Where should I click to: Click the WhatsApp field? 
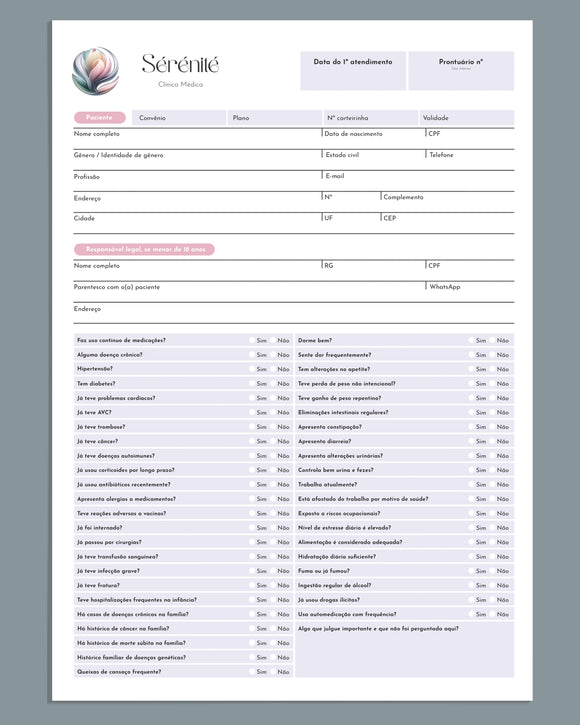click(470, 292)
